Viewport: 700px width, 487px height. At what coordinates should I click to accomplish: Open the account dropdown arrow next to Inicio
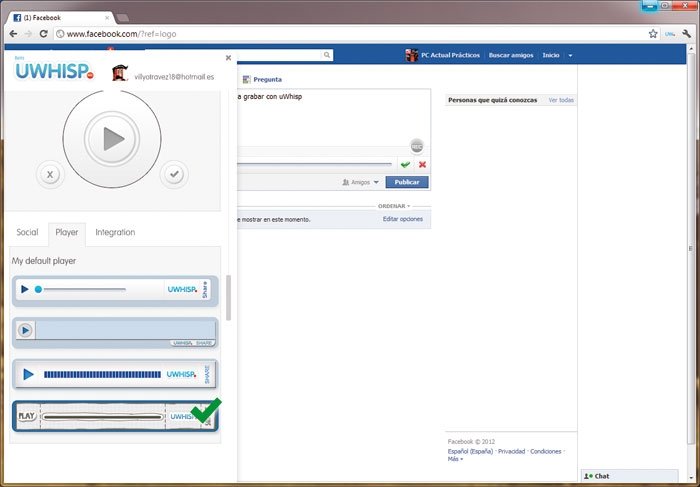(570, 56)
